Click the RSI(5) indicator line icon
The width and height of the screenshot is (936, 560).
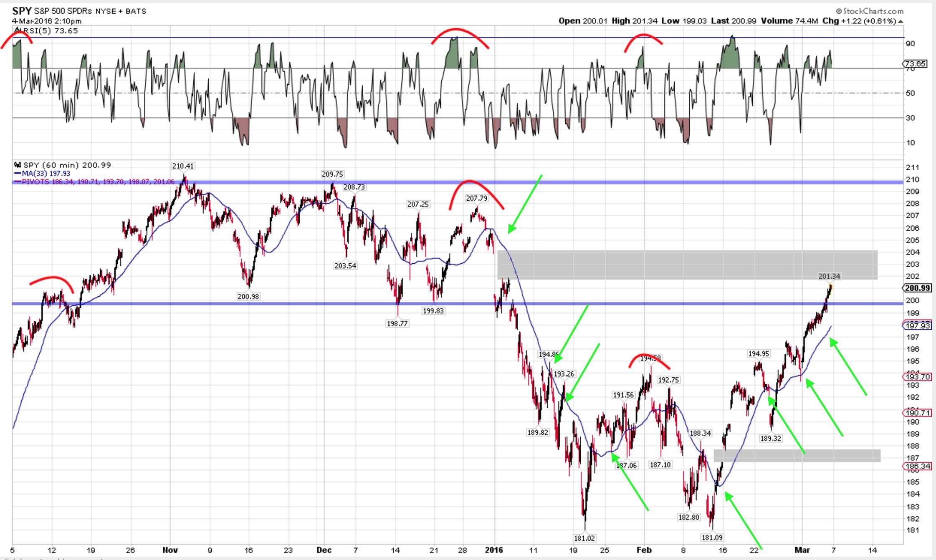[18, 30]
